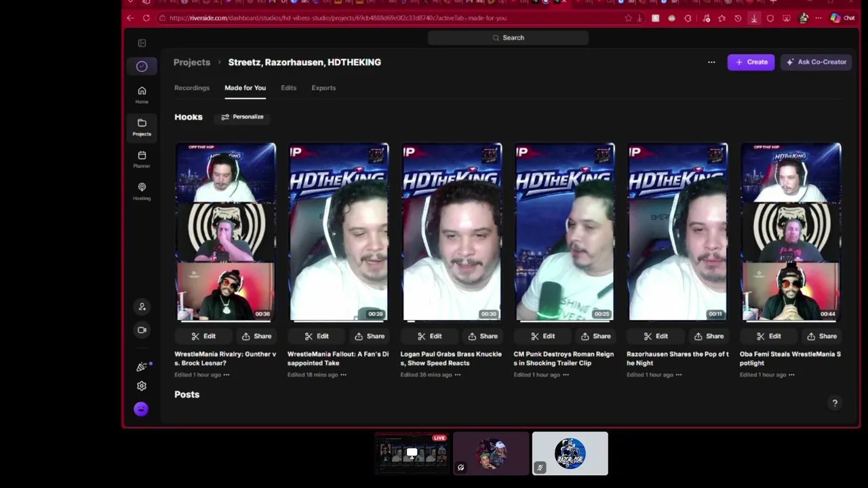Select the Razor logo participant tile
868x488 pixels.
point(570,453)
